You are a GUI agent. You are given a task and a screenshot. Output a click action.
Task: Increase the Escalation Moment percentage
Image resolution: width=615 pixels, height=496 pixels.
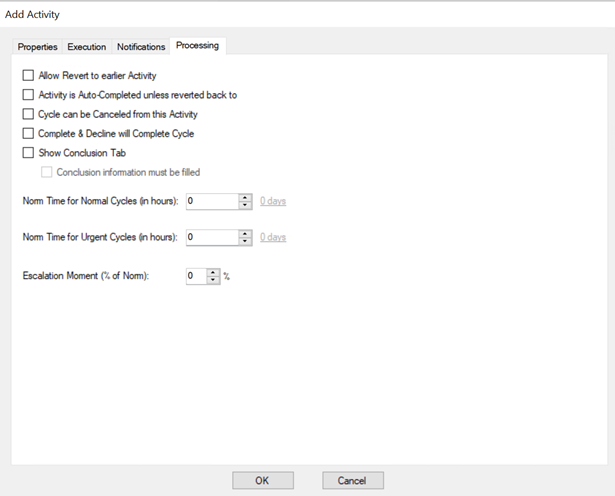pyautogui.click(x=212, y=272)
